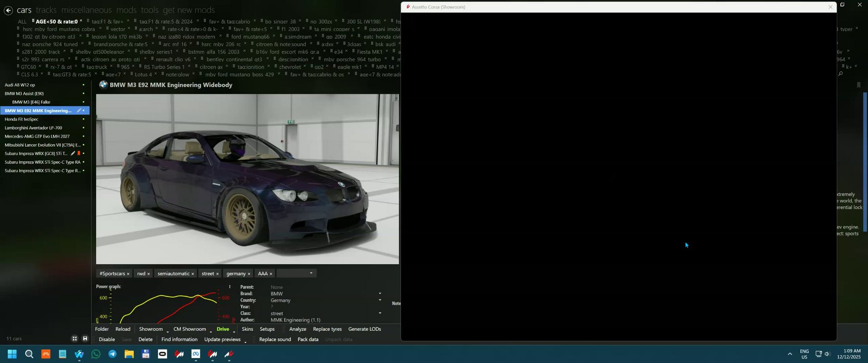Remove the street tag
The height and width of the screenshot is (363, 868).
(217, 274)
